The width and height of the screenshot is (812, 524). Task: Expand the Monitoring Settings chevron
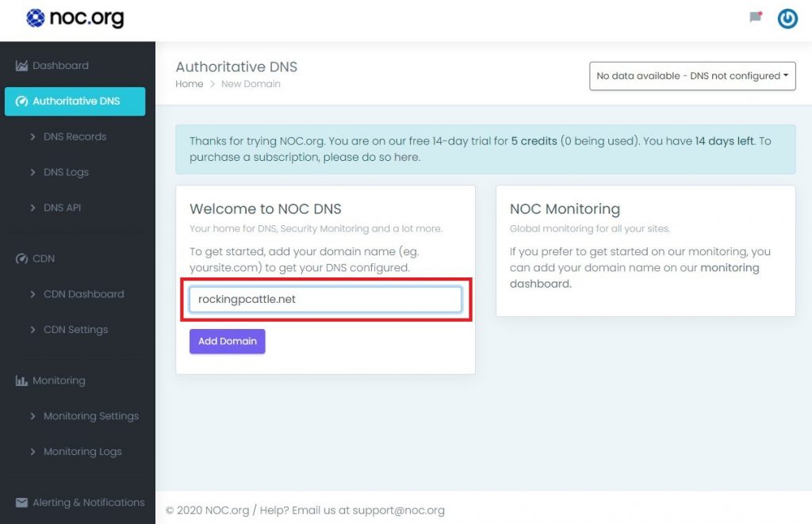pyautogui.click(x=33, y=415)
